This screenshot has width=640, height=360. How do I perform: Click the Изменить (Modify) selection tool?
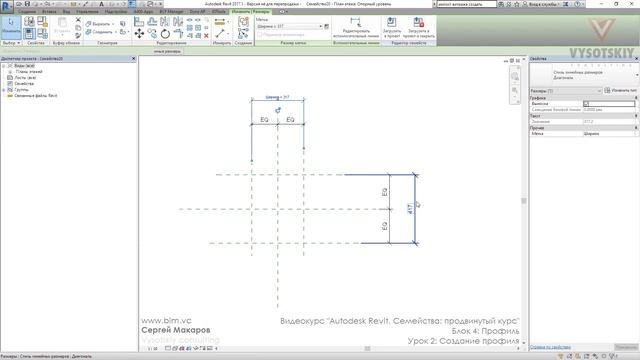coord(11,27)
